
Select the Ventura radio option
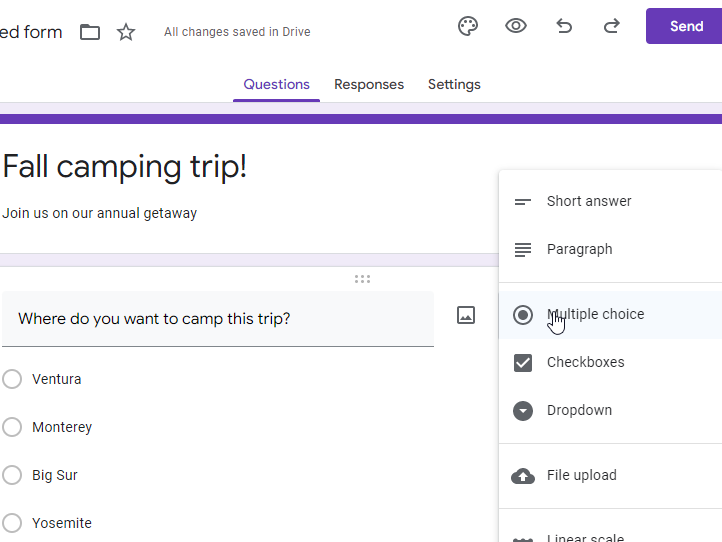(x=12, y=379)
